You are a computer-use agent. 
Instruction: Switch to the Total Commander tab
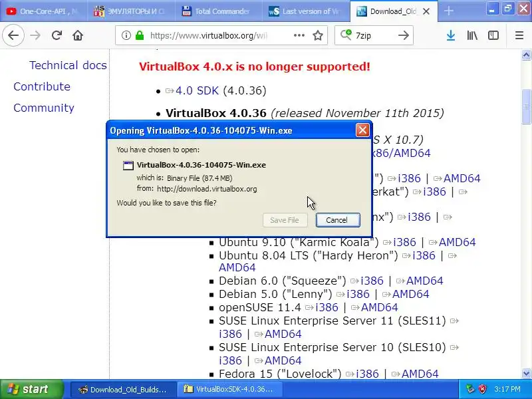219,11
